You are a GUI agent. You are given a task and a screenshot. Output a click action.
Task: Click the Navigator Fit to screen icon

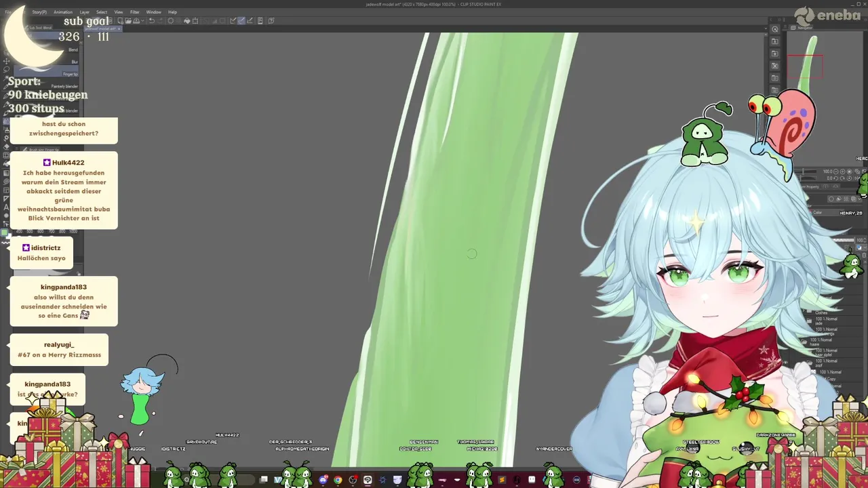857,171
